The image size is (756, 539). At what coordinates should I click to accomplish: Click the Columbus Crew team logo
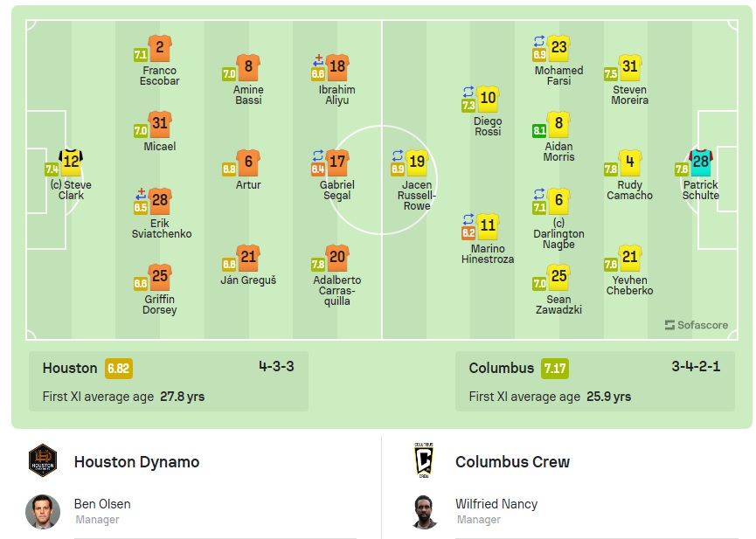(424, 461)
